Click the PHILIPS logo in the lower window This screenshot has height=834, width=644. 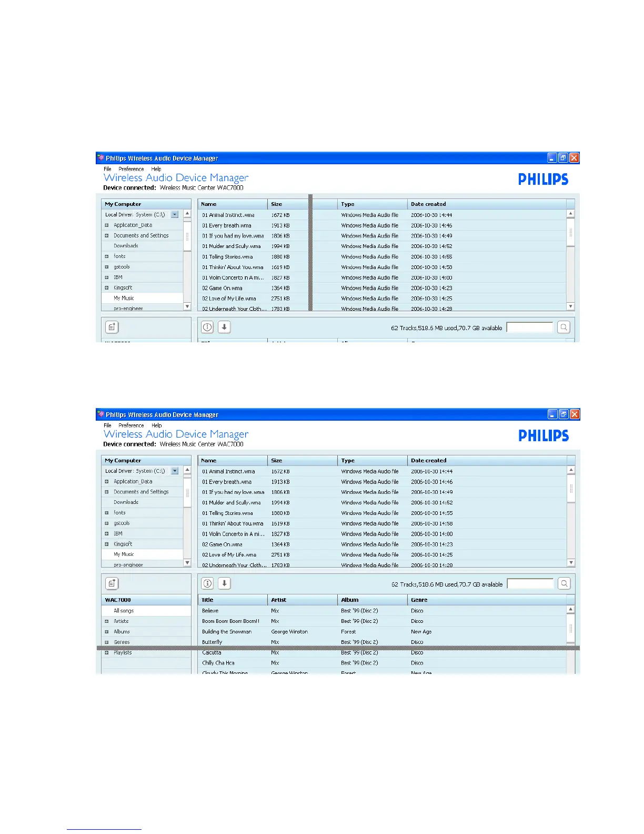[544, 435]
